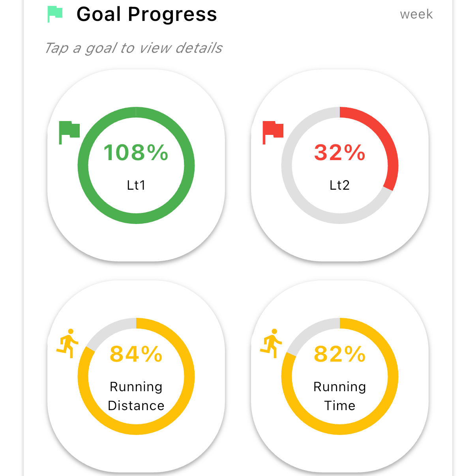Click the green progress ring for Lt1
Viewport: 476px width, 476px height.
(x=189, y=165)
